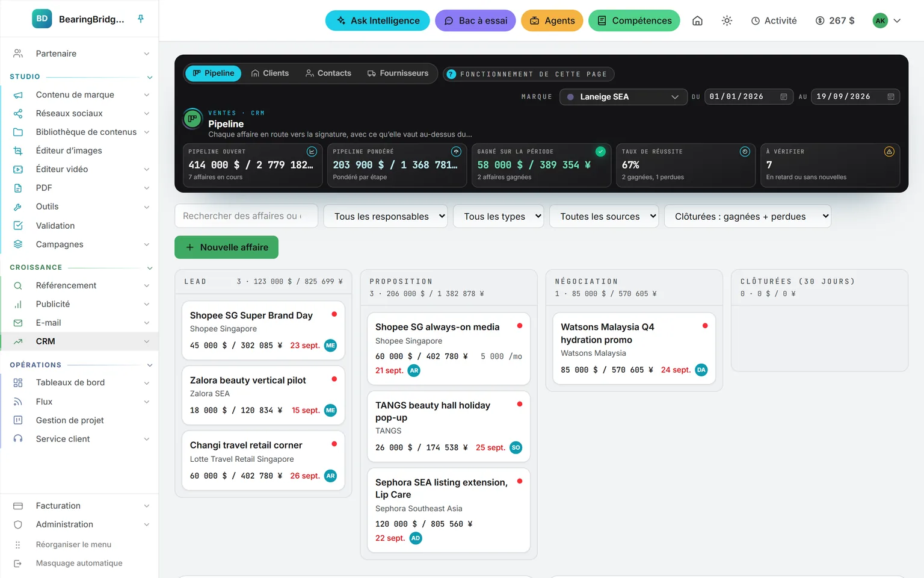Switch to the Pipeline tab

(x=214, y=73)
